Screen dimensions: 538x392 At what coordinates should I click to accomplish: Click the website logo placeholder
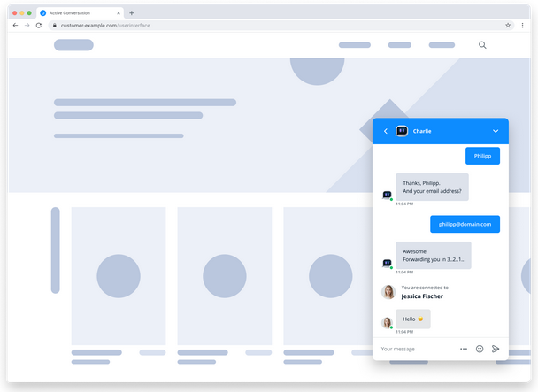tap(73, 45)
